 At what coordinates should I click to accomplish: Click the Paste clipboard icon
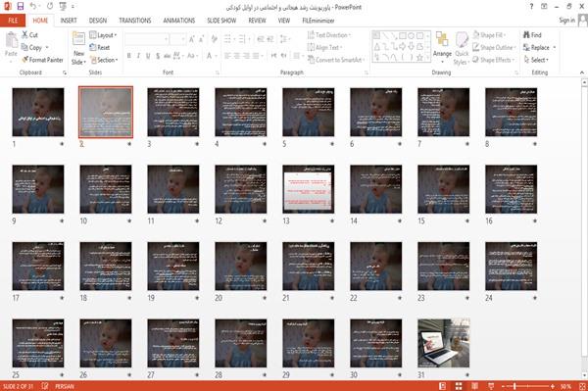pos(11,40)
